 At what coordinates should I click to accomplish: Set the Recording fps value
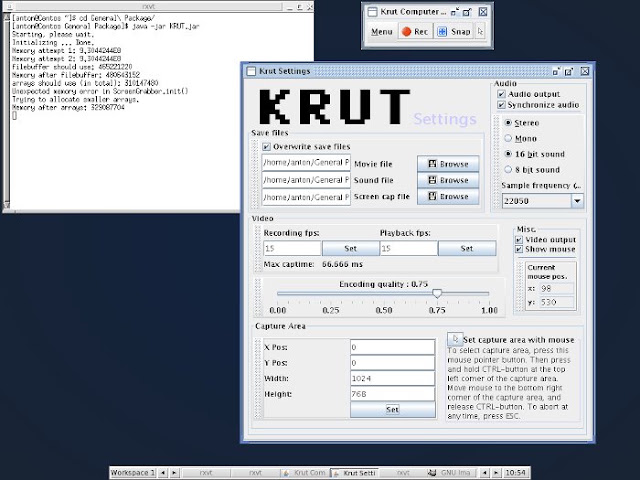(x=351, y=248)
